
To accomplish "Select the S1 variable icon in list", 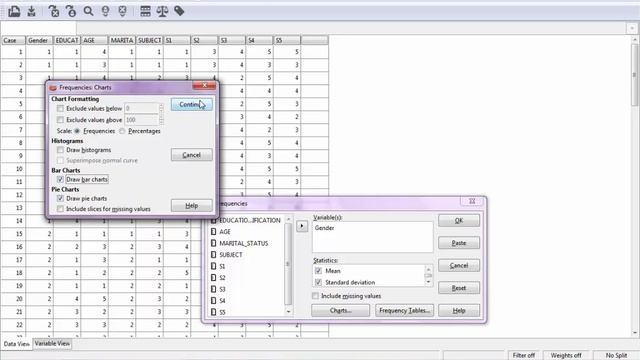I will coord(213,266).
